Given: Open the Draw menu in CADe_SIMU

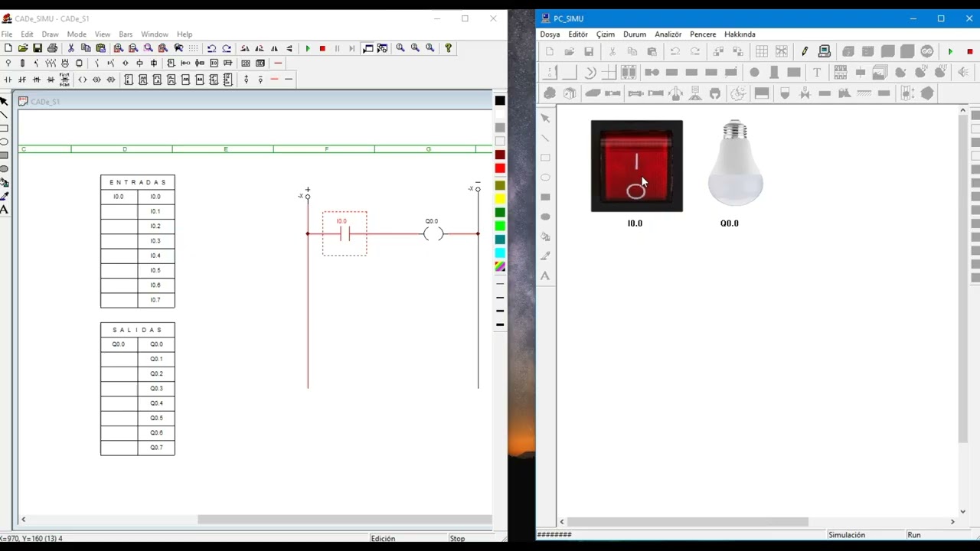Looking at the screenshot, I should [50, 34].
